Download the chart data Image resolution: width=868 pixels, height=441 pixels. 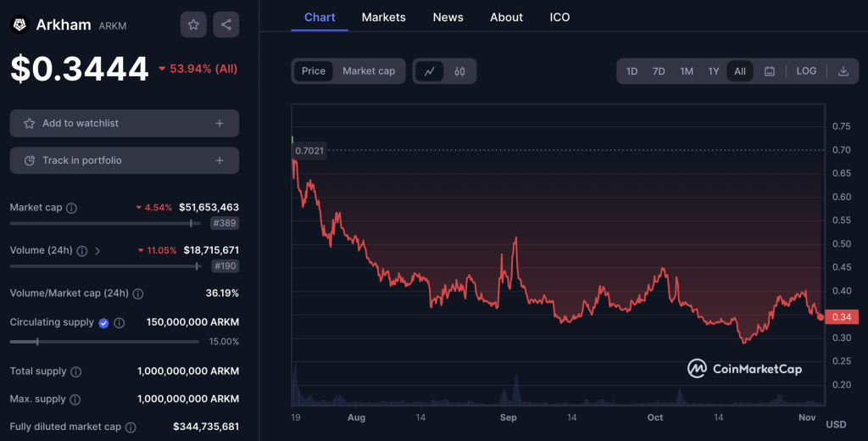tap(843, 71)
